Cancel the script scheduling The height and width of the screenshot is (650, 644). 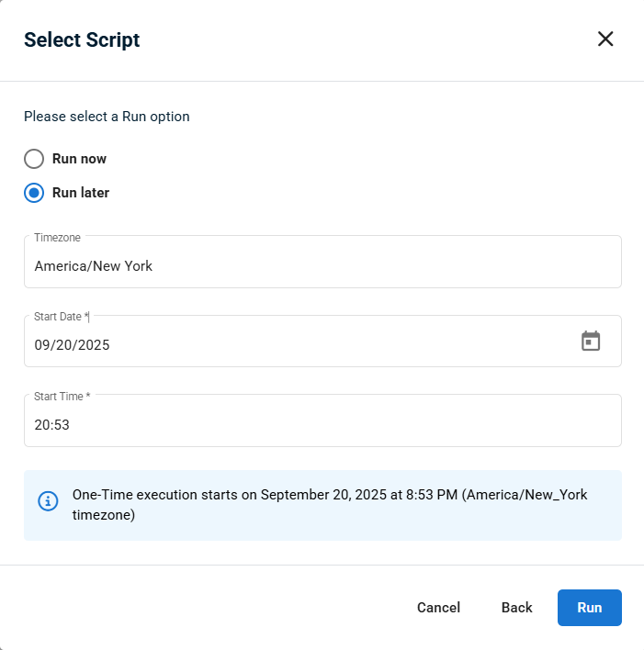(x=438, y=607)
